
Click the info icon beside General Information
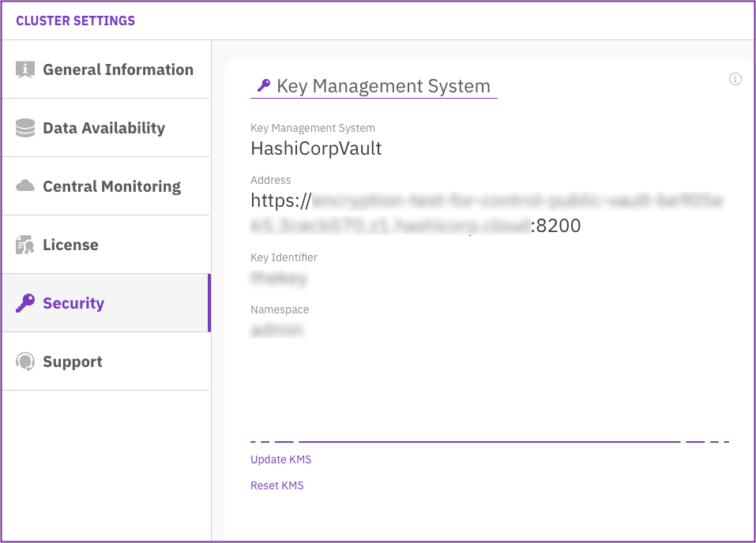(24, 69)
